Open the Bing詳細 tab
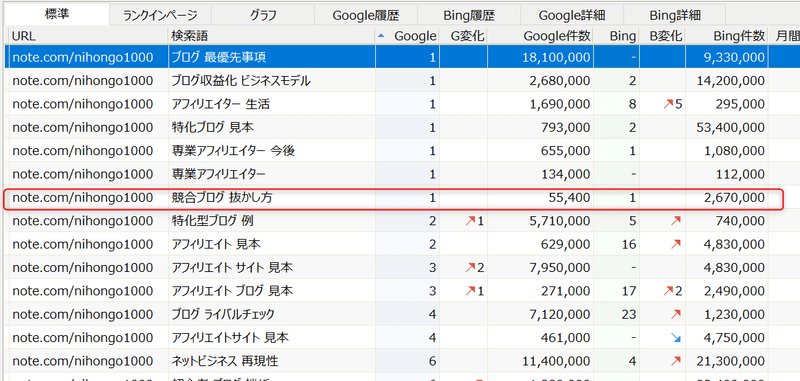 coord(675,15)
